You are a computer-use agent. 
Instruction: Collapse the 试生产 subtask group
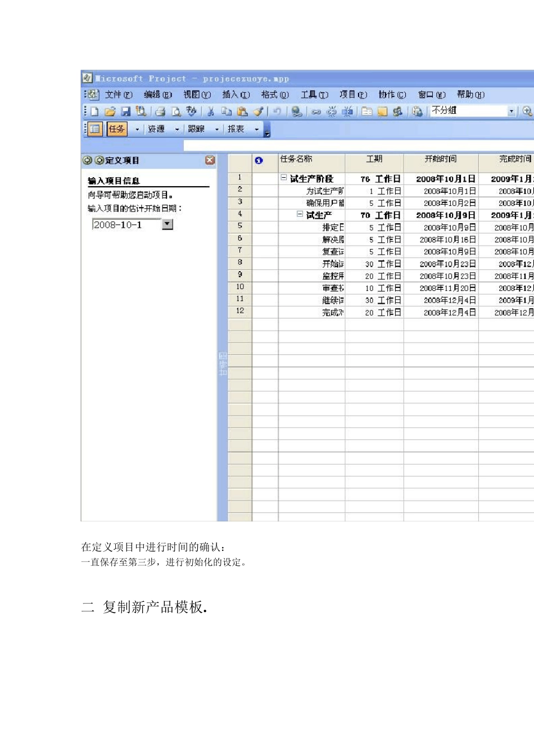point(300,214)
